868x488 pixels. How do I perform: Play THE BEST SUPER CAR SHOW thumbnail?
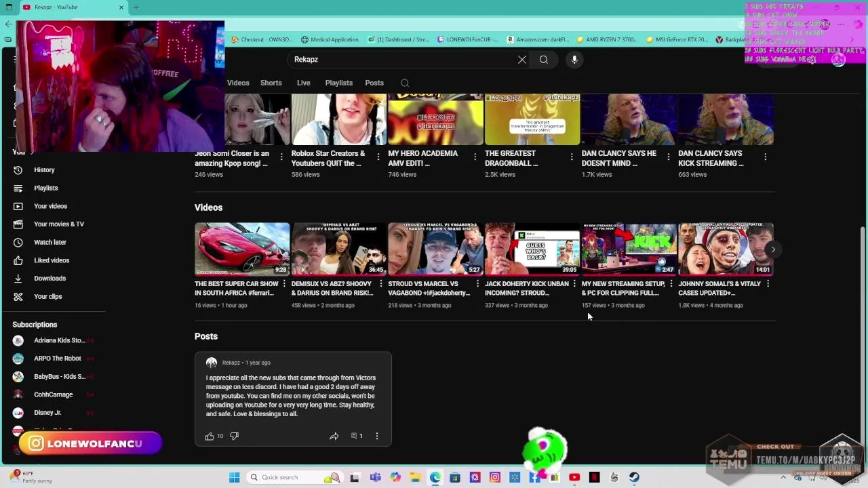coord(242,249)
